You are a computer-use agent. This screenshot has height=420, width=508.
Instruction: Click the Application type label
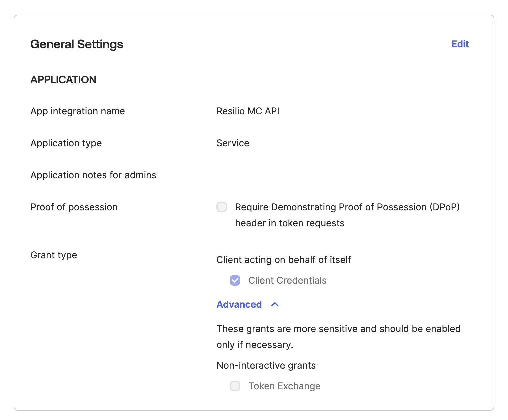point(66,143)
